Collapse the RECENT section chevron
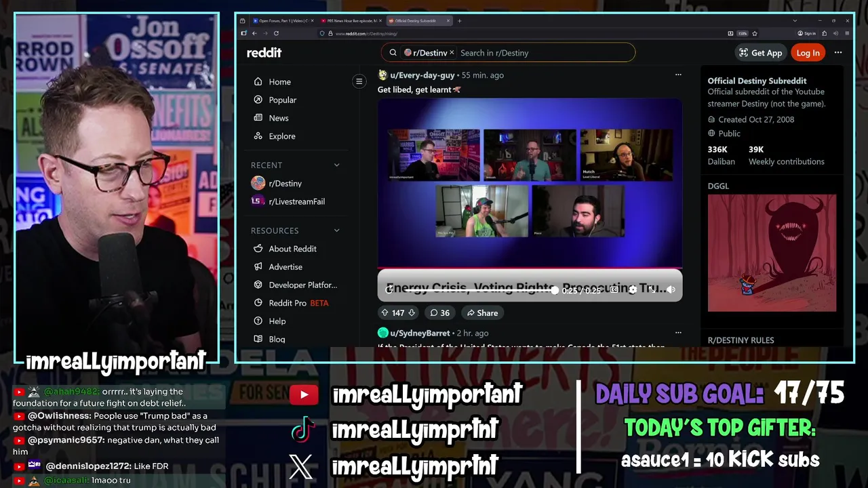Viewport: 868px width, 488px height. (x=336, y=165)
